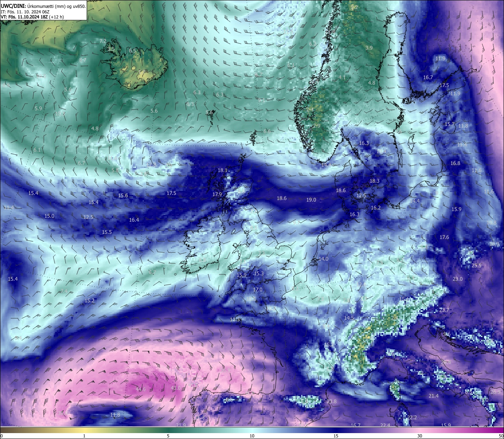Click the 14.4 value over the Baltic
The image size is (504, 439).
[x=415, y=201]
